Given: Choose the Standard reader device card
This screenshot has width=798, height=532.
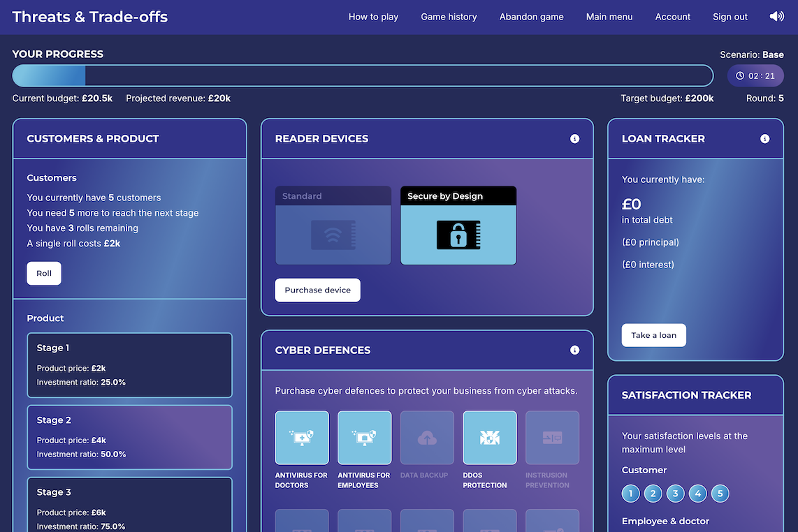Looking at the screenshot, I should (x=333, y=226).
